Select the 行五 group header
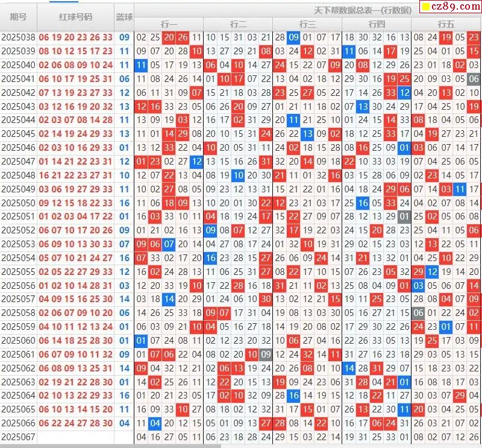 [446, 24]
